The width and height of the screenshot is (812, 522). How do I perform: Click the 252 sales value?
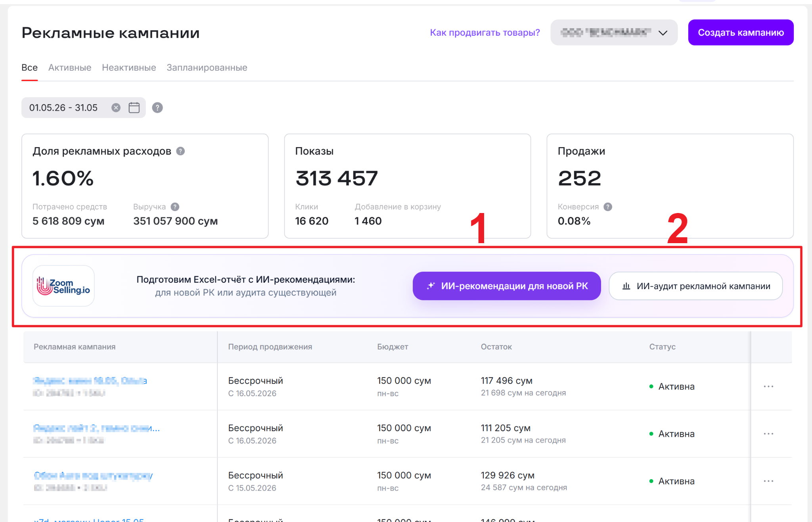coord(580,178)
